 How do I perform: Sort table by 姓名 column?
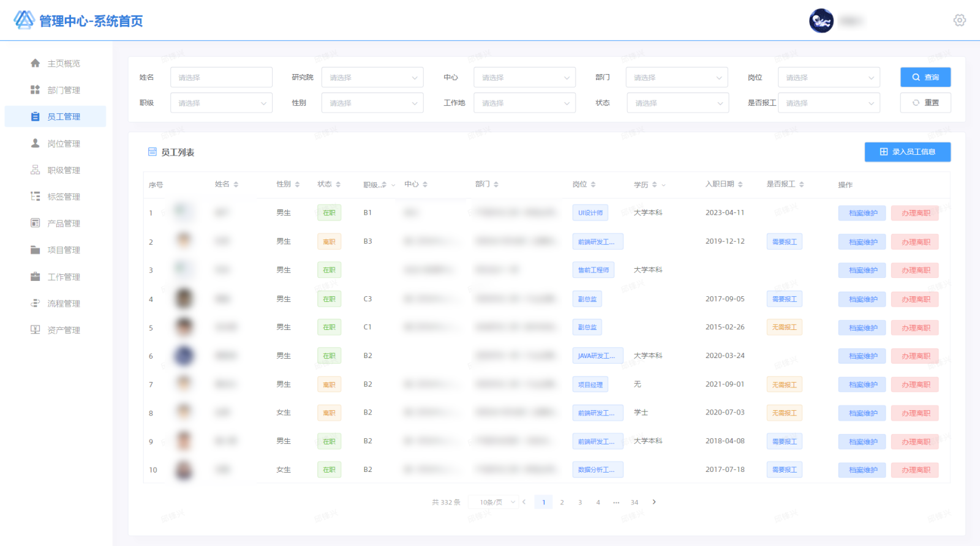coord(236,184)
